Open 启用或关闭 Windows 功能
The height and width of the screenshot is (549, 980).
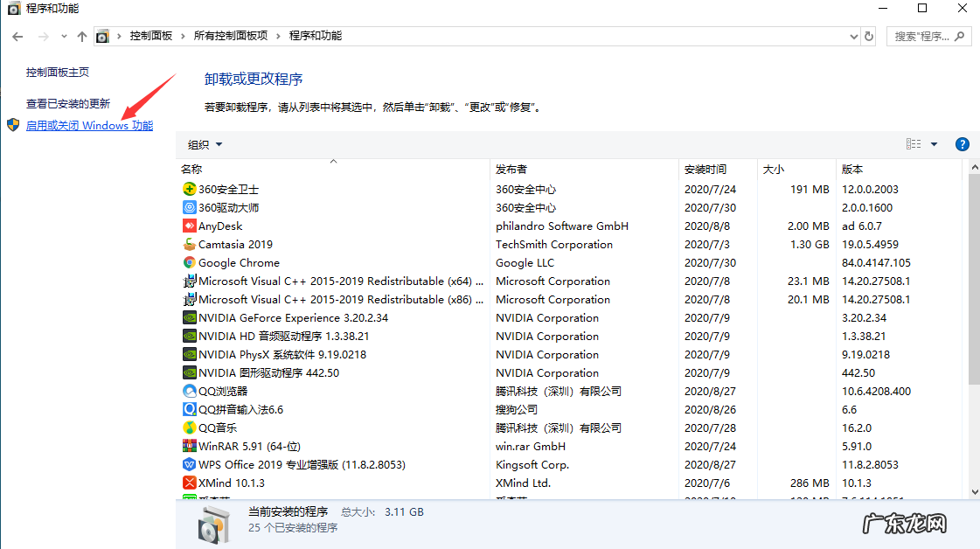[x=90, y=124]
